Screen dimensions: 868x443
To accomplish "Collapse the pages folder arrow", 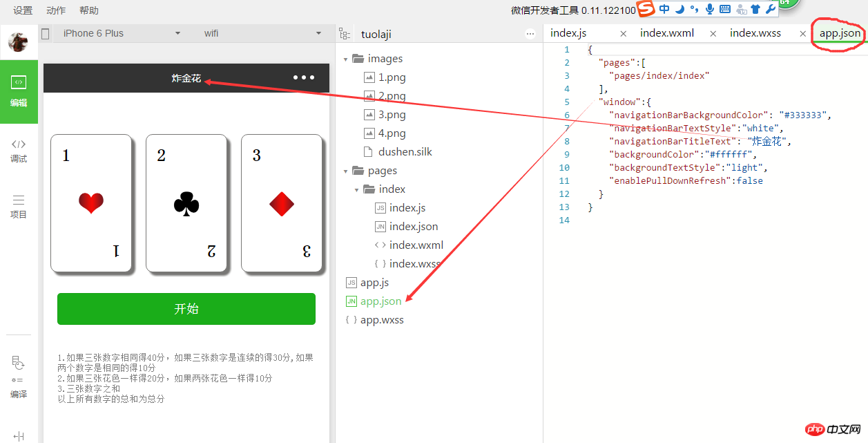I will [345, 171].
